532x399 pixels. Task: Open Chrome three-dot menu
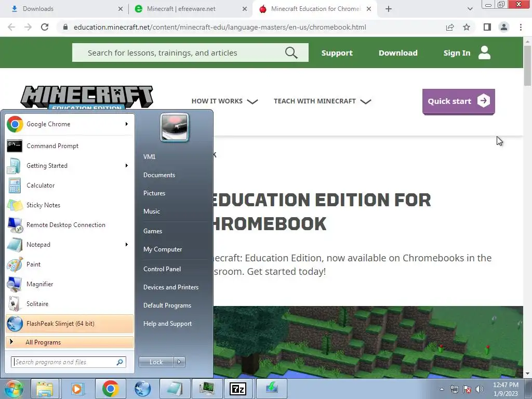click(521, 27)
